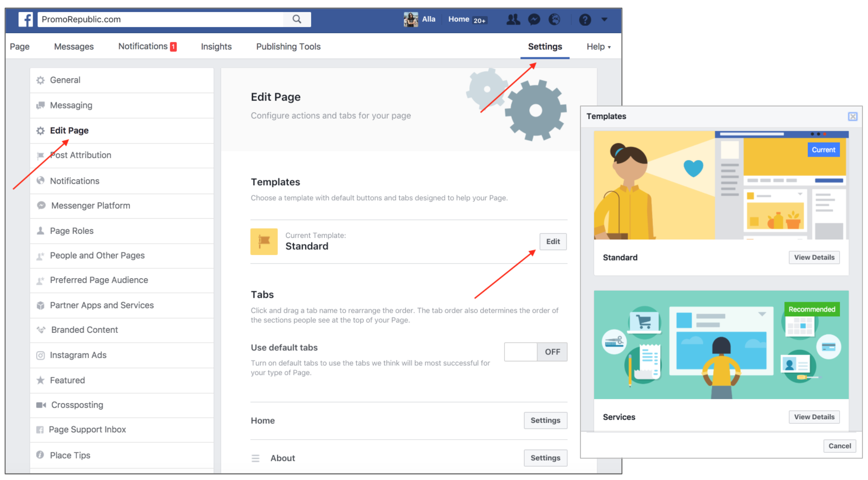Select the Standard template thumbnail

coord(721,185)
